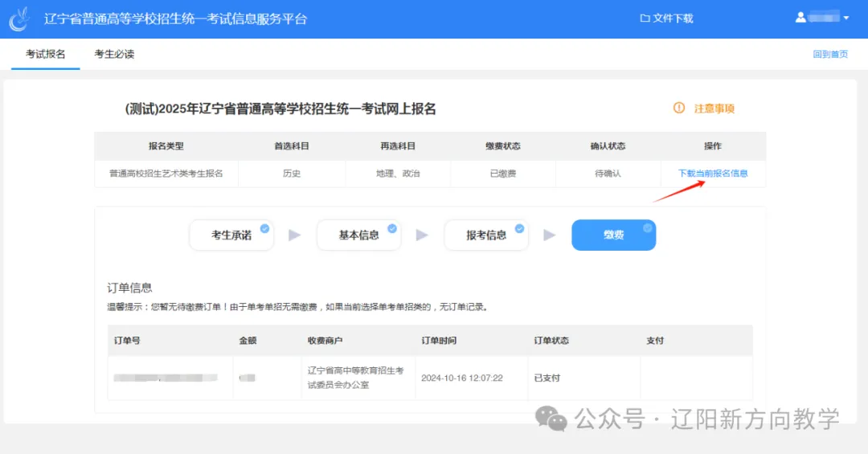Click the order time 2024-10-16 12:07:22

(461, 378)
